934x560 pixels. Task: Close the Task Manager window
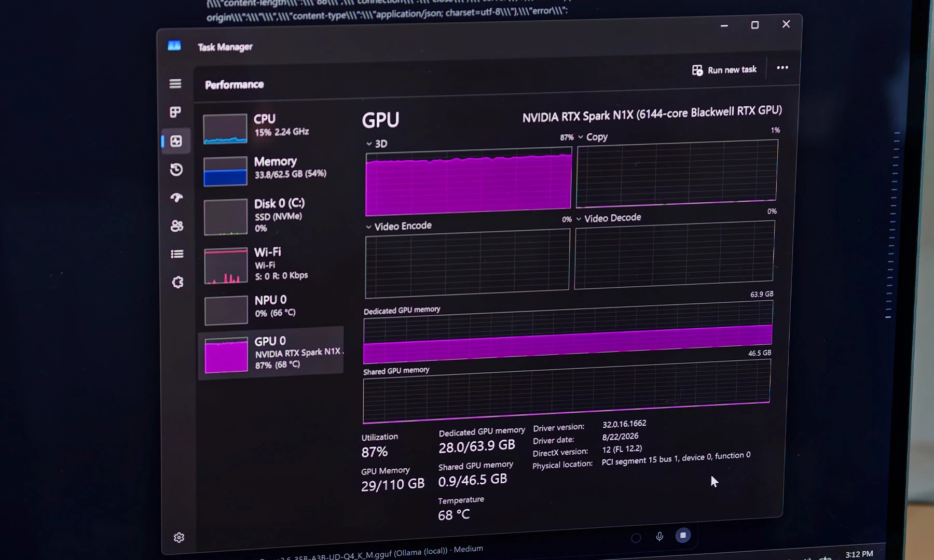coord(786,24)
